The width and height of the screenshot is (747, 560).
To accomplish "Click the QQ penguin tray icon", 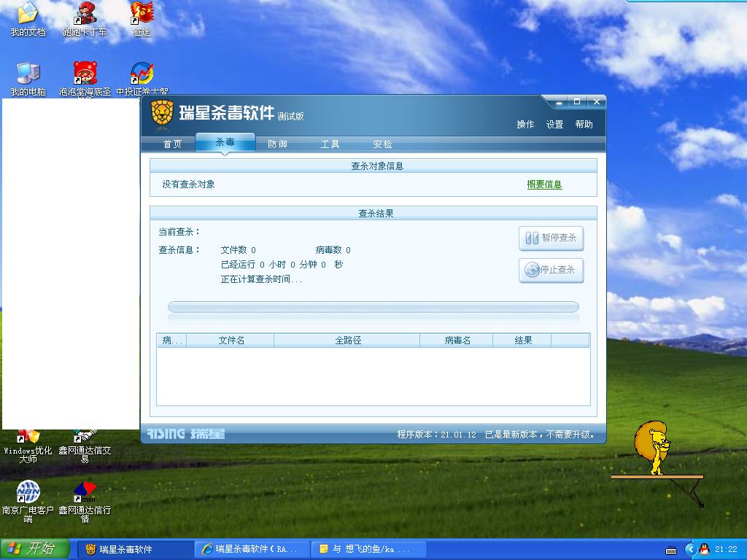I will (704, 549).
